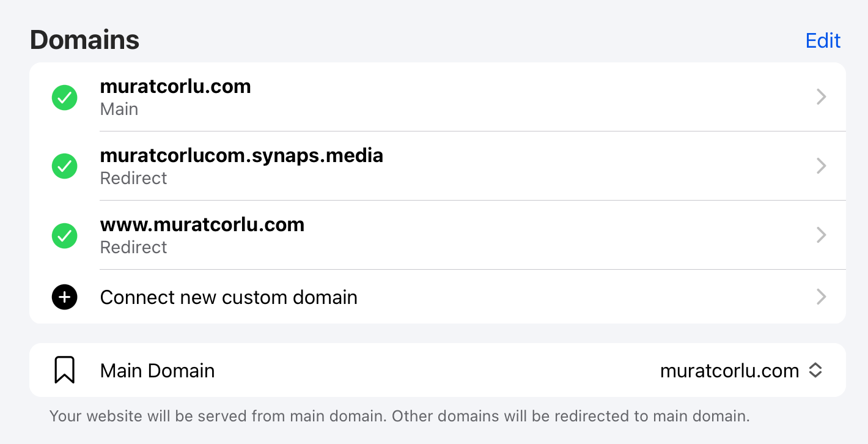
Task: Click the Main Domain label
Action: (157, 371)
